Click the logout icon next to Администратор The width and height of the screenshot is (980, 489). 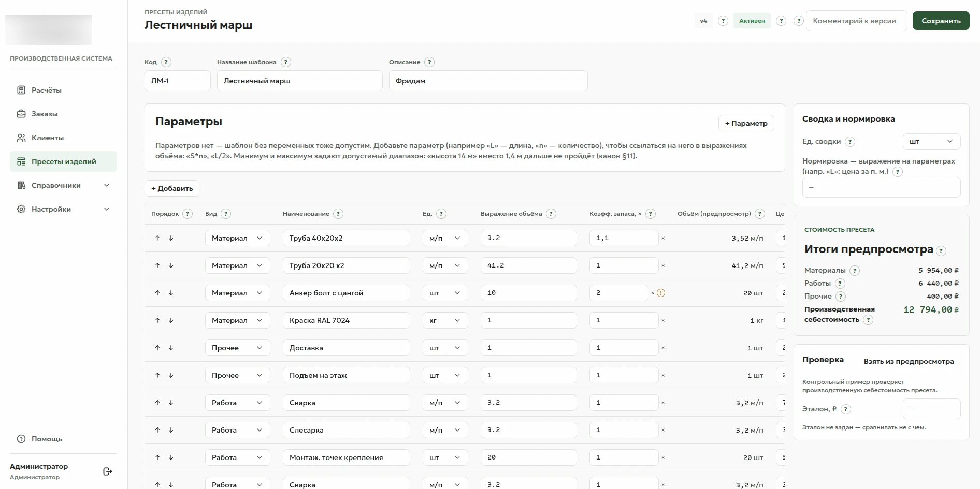(108, 471)
